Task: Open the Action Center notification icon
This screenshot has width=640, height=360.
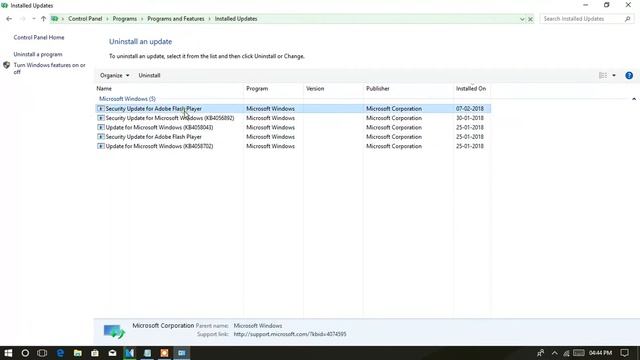Action: [624, 353]
